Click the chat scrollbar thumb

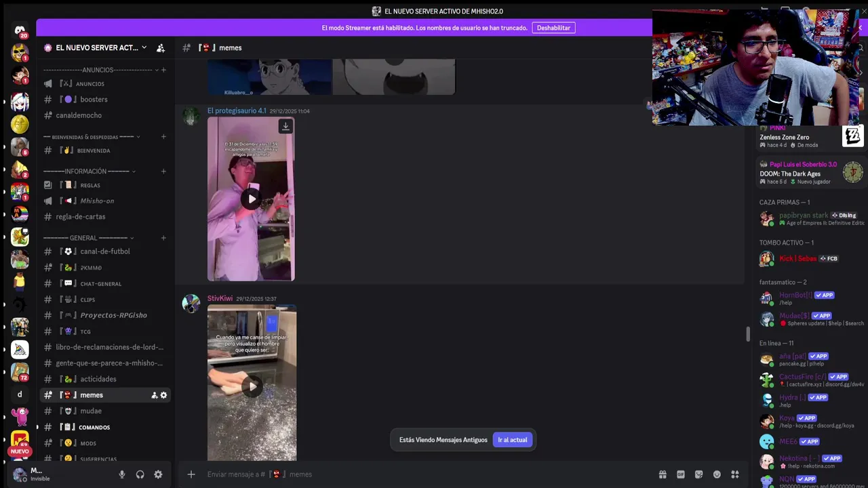tap(748, 334)
